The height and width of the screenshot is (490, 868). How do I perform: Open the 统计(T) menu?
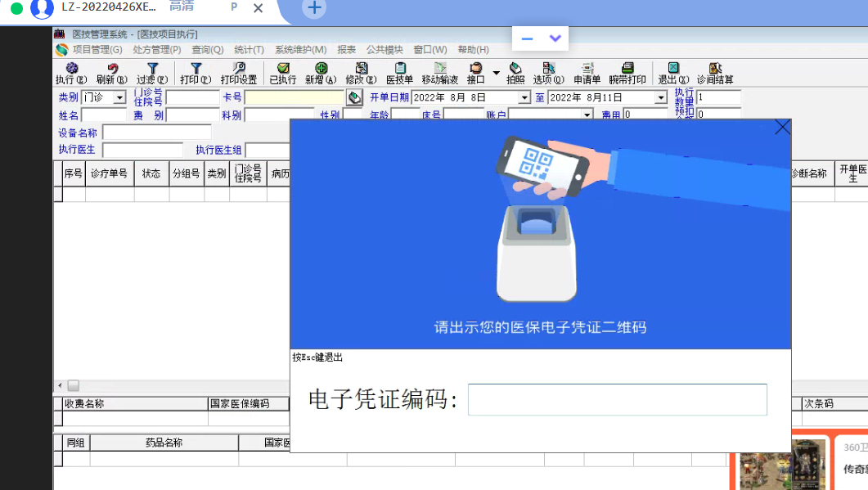(249, 50)
